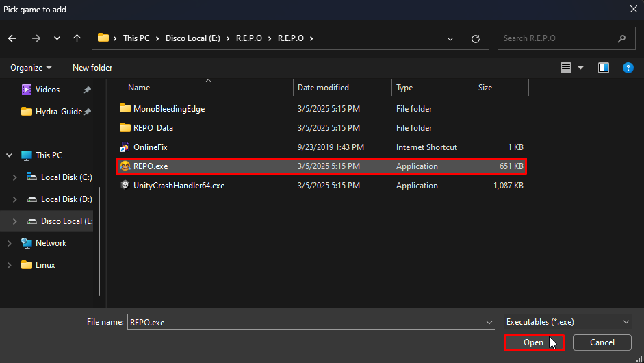Toggle the preview pane icon
Viewport: 644px width, 363px height.
603,68
